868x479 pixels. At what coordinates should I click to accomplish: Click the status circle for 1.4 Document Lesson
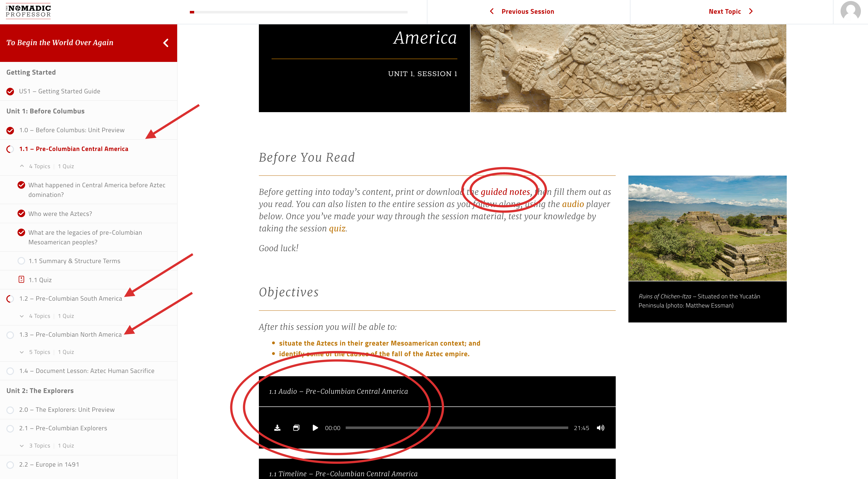pyautogui.click(x=10, y=371)
